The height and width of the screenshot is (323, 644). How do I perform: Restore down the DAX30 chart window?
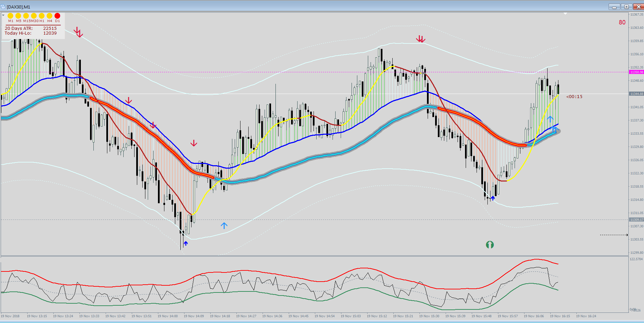(x=626, y=7)
